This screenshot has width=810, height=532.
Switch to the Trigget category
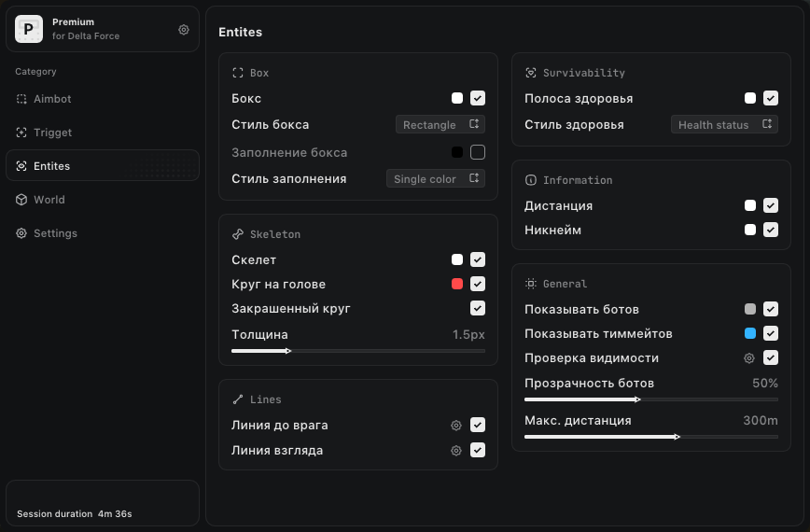pos(52,133)
